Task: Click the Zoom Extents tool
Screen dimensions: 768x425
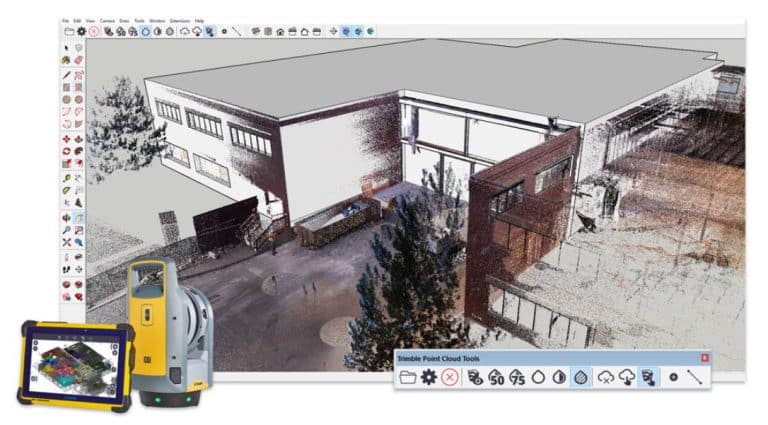Action: pyautogui.click(x=67, y=242)
